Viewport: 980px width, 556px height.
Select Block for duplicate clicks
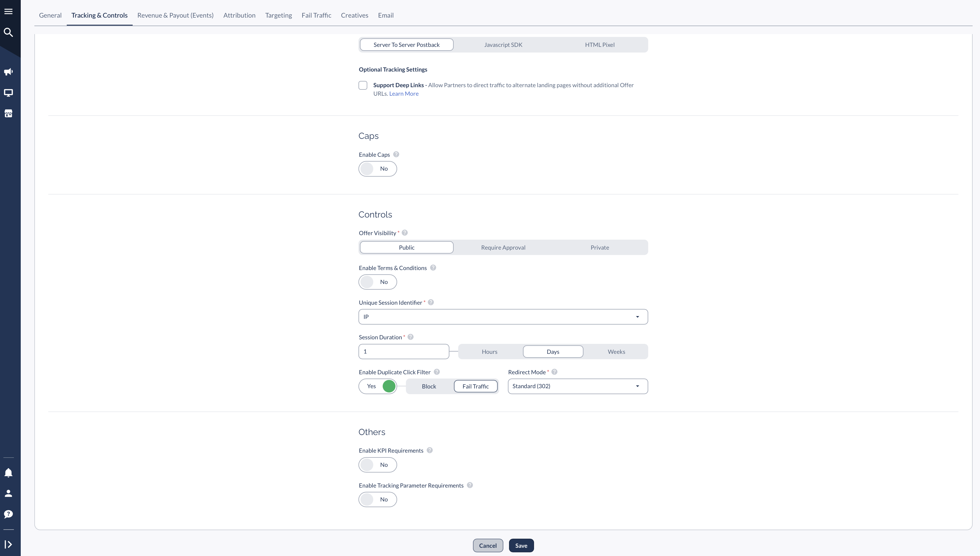point(429,386)
